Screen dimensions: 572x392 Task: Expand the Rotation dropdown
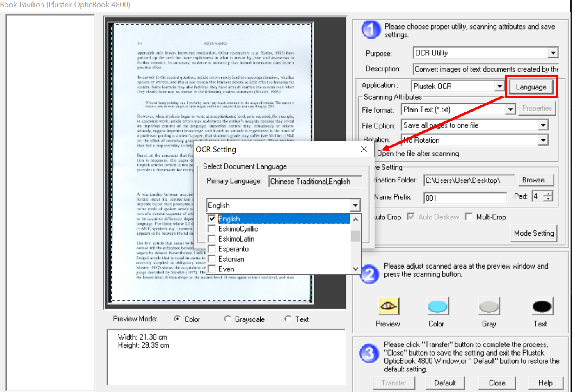pos(543,140)
